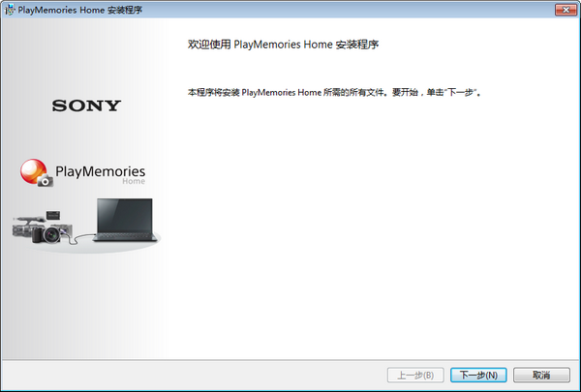Close the installer with the red X button
The height and width of the screenshot is (392, 581).
(560, 9)
